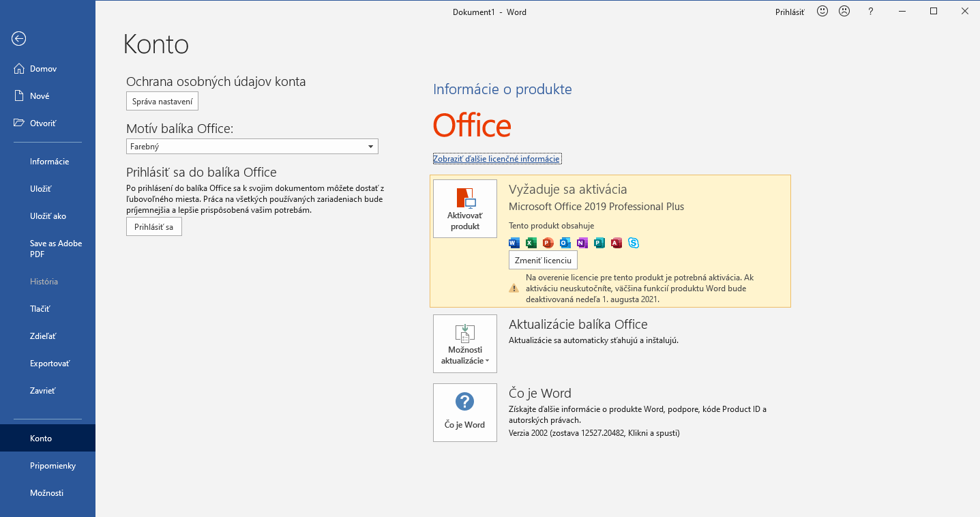Click the Správa nastavení button

coord(162,102)
